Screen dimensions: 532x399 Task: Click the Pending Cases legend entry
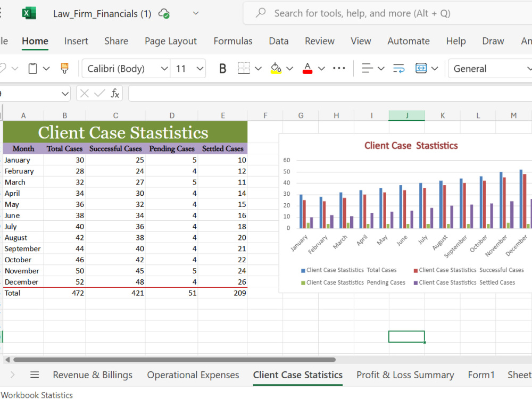click(353, 282)
